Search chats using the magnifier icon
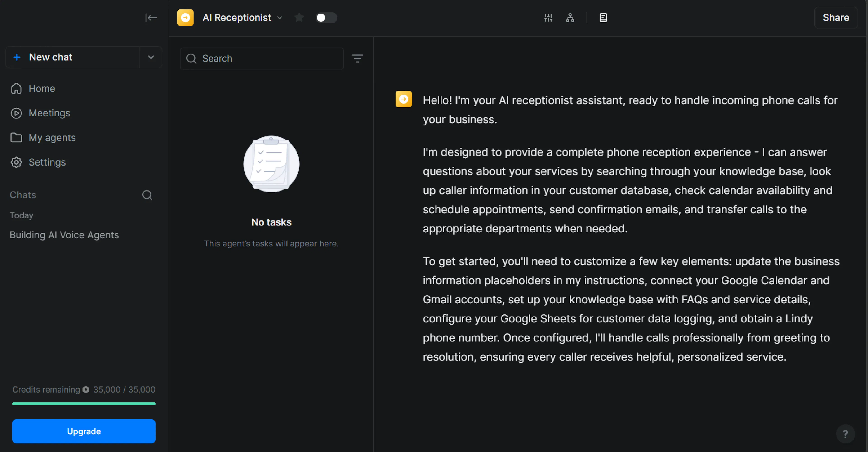The image size is (868, 452). [x=147, y=195]
